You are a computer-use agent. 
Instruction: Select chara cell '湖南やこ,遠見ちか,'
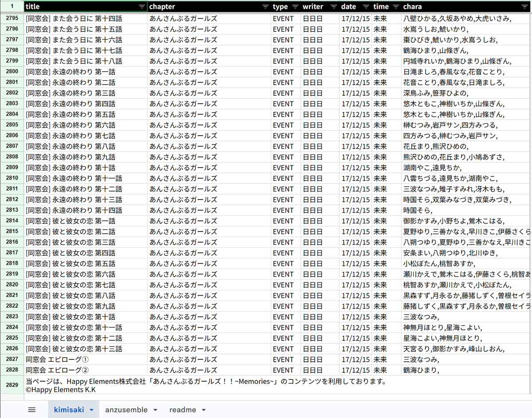click(466, 168)
